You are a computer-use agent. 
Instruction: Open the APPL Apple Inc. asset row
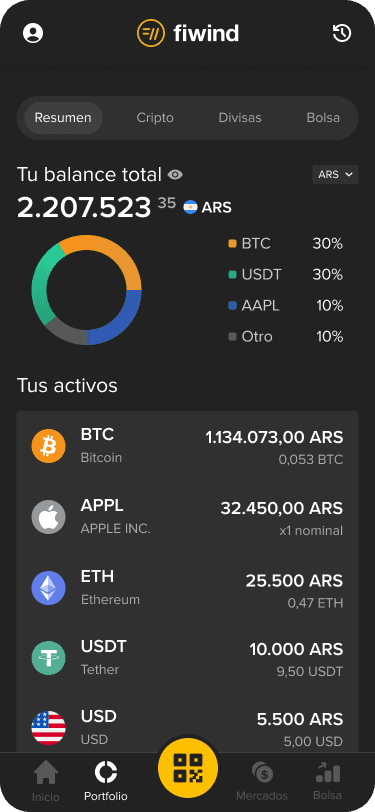(188, 516)
